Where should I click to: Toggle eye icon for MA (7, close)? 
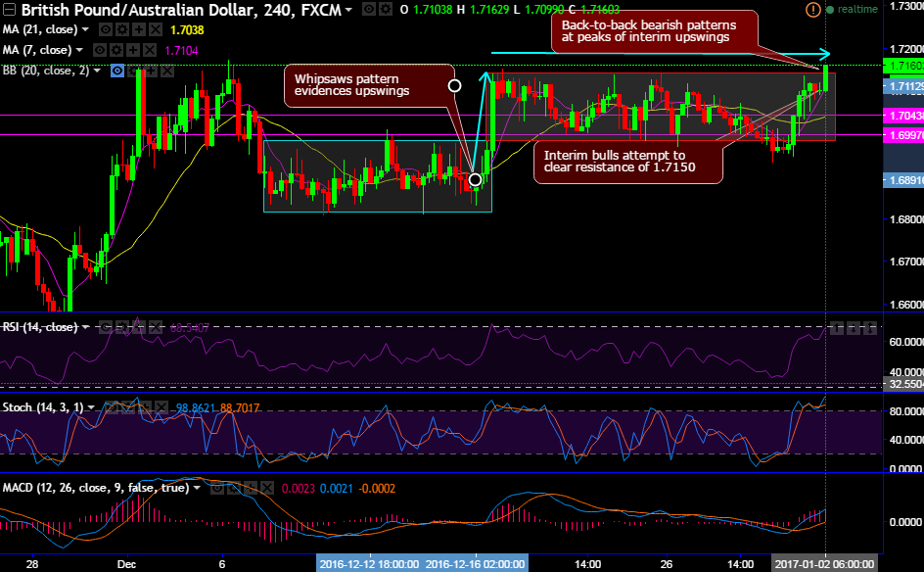point(100,50)
